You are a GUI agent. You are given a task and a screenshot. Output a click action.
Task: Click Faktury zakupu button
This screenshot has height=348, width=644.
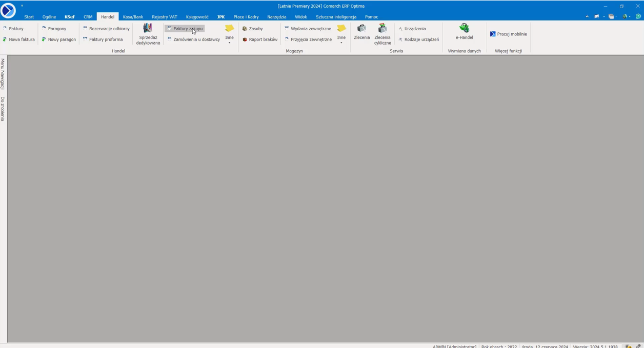pyautogui.click(x=185, y=29)
